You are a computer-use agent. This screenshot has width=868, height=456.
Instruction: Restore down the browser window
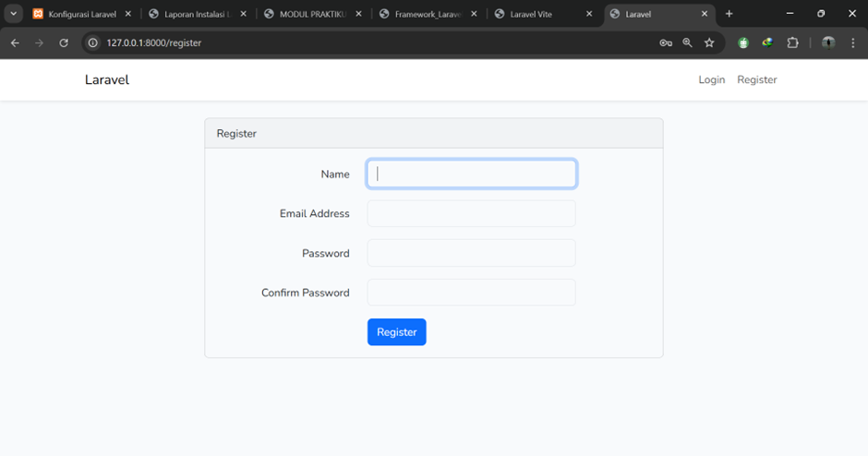[821, 14]
